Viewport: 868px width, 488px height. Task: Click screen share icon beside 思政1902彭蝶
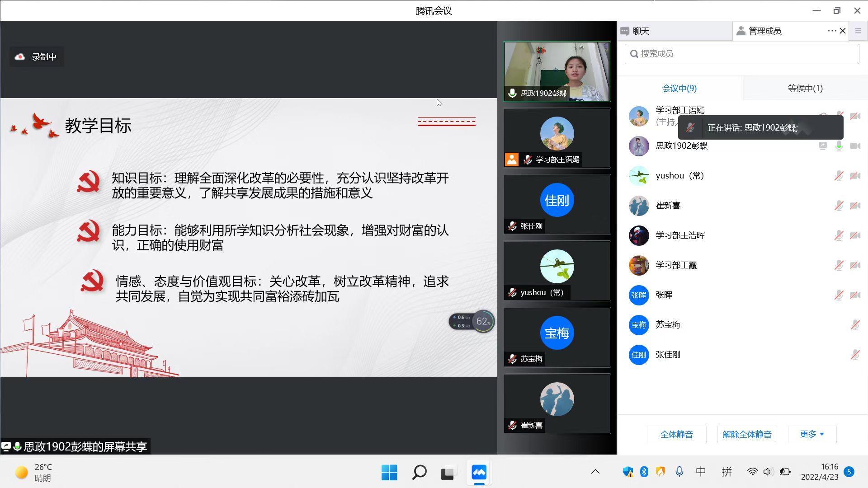coord(822,146)
